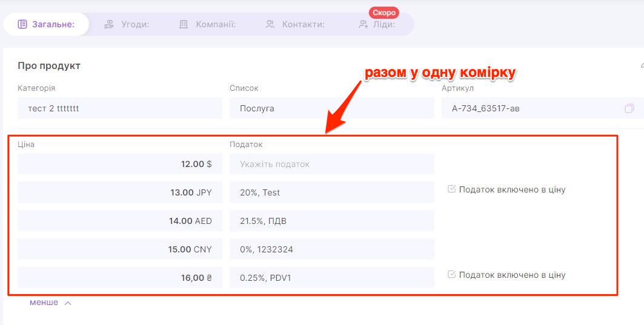Toggle tax included checkbox in JPY row
This screenshot has width=644, height=325.
(x=451, y=189)
